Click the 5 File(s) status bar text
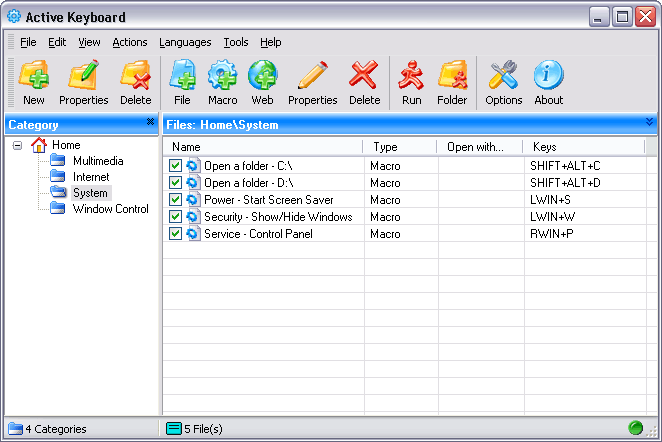Image resolution: width=662 pixels, height=442 pixels. point(203,429)
